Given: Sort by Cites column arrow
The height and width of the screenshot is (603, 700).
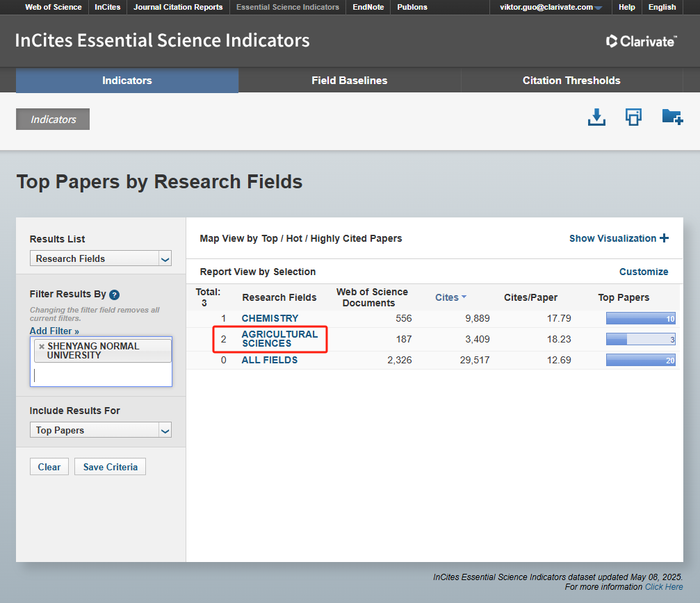Looking at the screenshot, I should coord(464,297).
